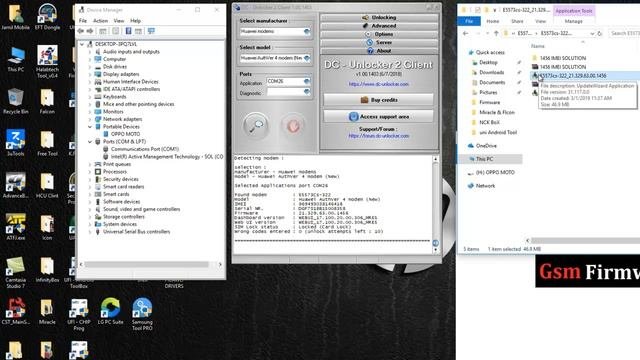640x360 pixels.
Task: Collapse the Ports (COM & LPT) node
Action: [x=90, y=142]
